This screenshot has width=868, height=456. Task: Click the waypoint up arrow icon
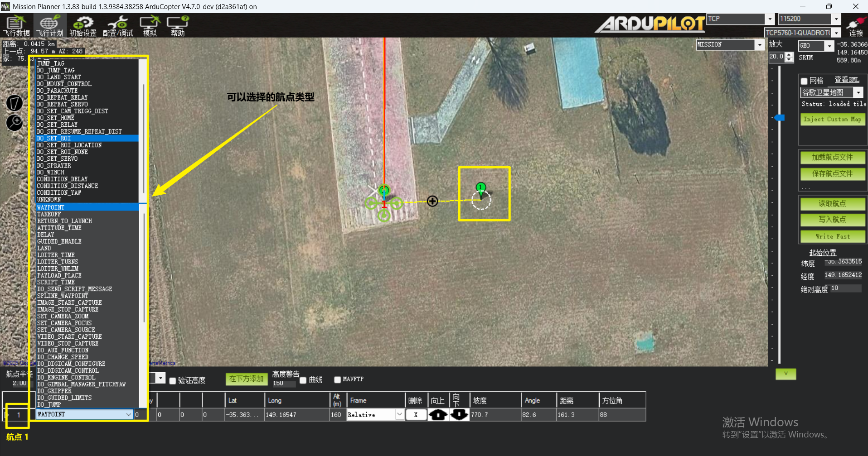pyautogui.click(x=438, y=415)
